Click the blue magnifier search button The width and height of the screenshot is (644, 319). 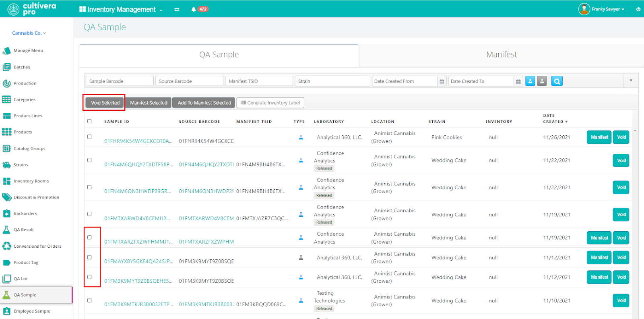557,81
